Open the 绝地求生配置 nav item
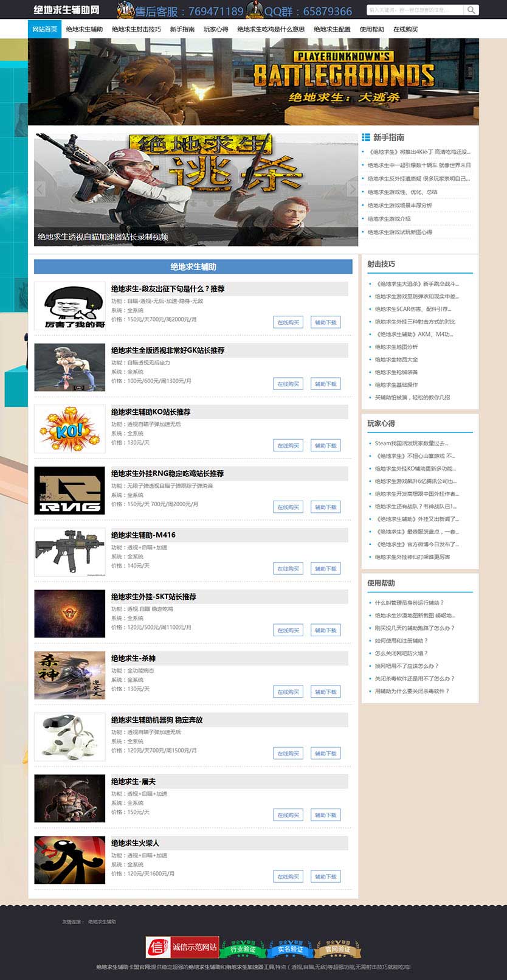The height and width of the screenshot is (980, 507). 332,29
